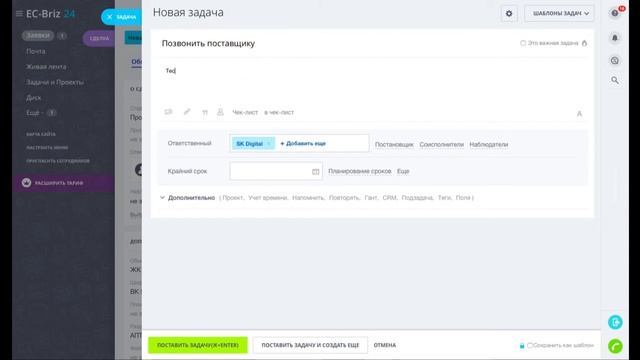Open the search magnifier icon in right bar

615,80
